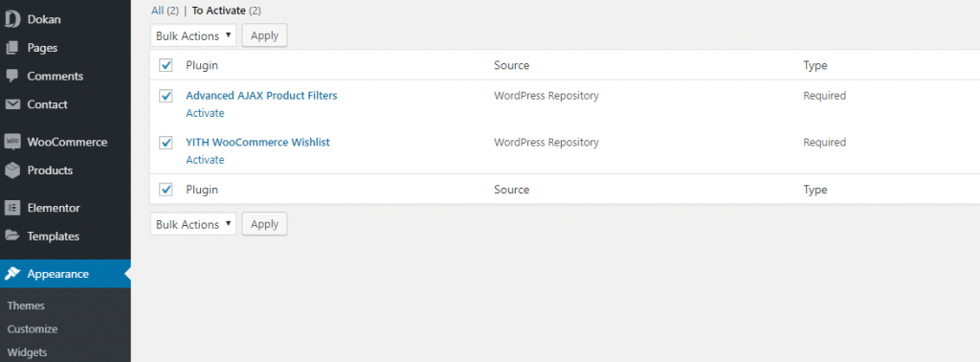
Task: Click the Comments speech bubble icon
Action: [x=11, y=77]
